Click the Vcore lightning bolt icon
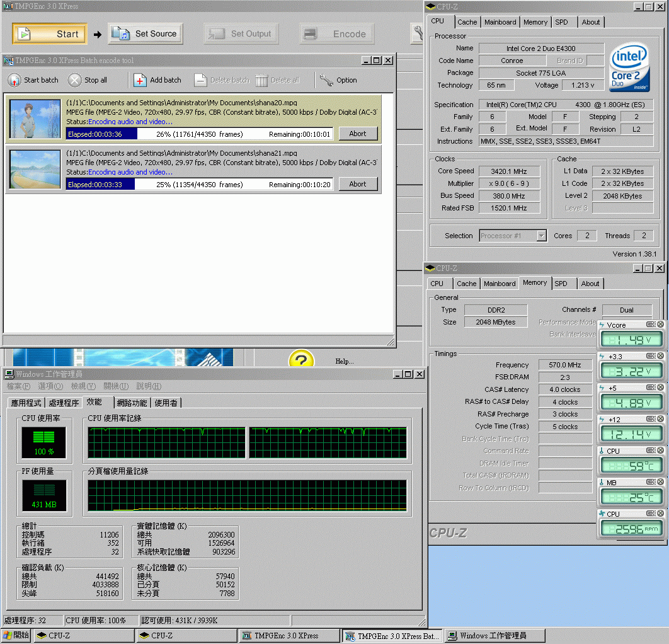 tap(602, 325)
